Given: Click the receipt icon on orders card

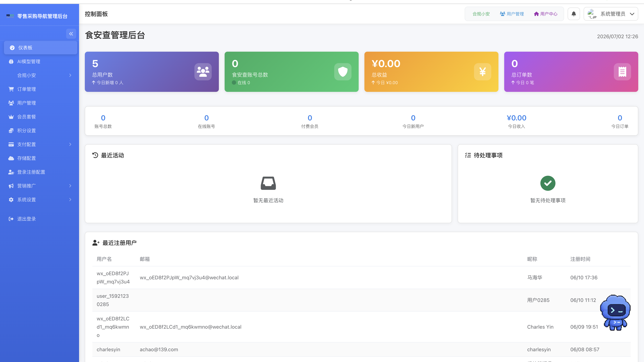Looking at the screenshot, I should click(x=622, y=72).
